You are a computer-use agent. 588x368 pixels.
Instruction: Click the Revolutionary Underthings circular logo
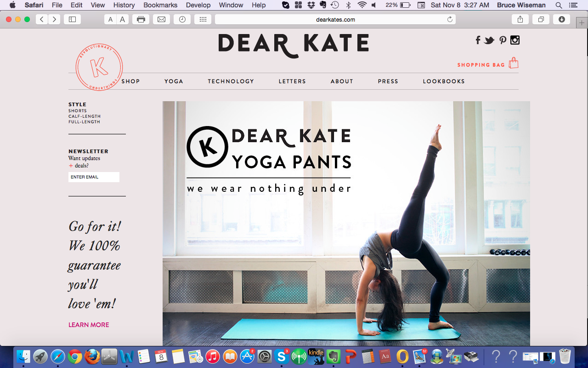(x=99, y=67)
